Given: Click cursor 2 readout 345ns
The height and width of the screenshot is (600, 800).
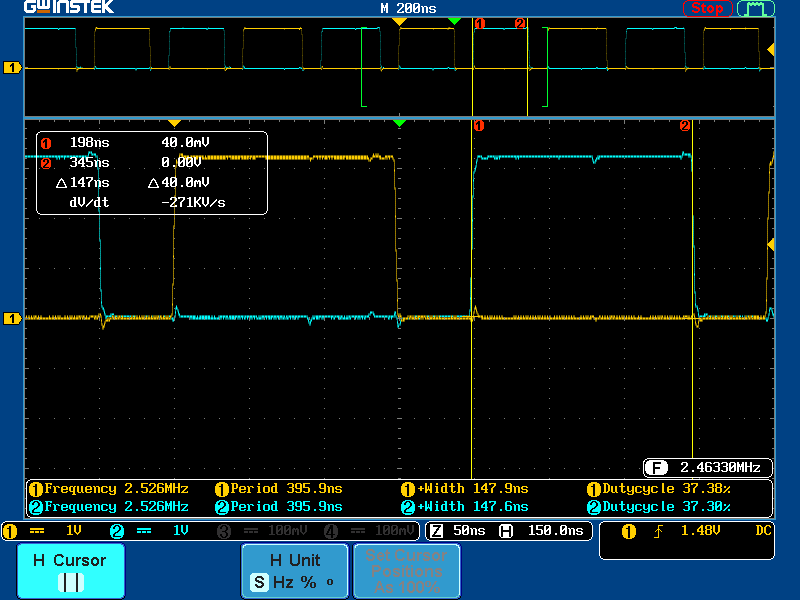Looking at the screenshot, I should click(89, 163).
